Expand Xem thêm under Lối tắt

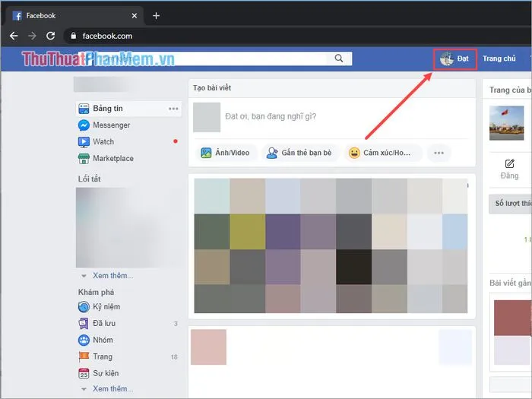coord(112,275)
